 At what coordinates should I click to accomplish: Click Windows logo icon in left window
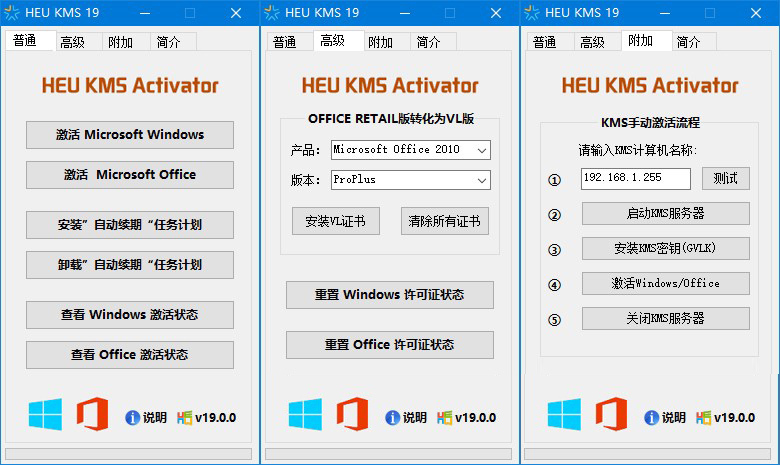[45, 414]
